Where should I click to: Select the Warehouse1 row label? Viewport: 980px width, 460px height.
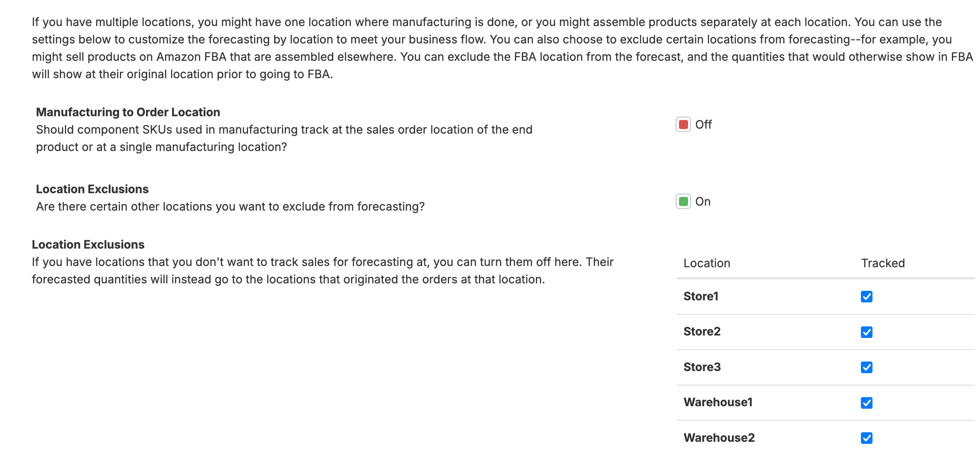pos(718,402)
